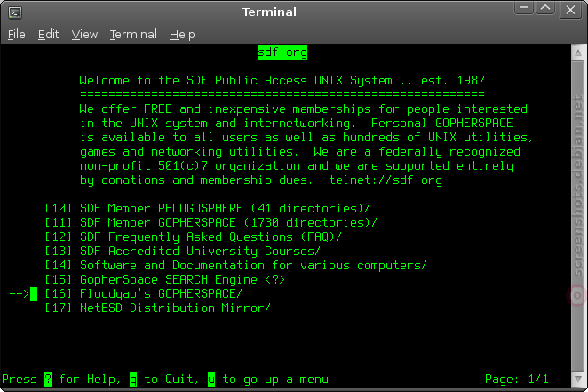Open SDF Frequently Asked Questions entry
The width and height of the screenshot is (588, 392).
tap(193, 237)
